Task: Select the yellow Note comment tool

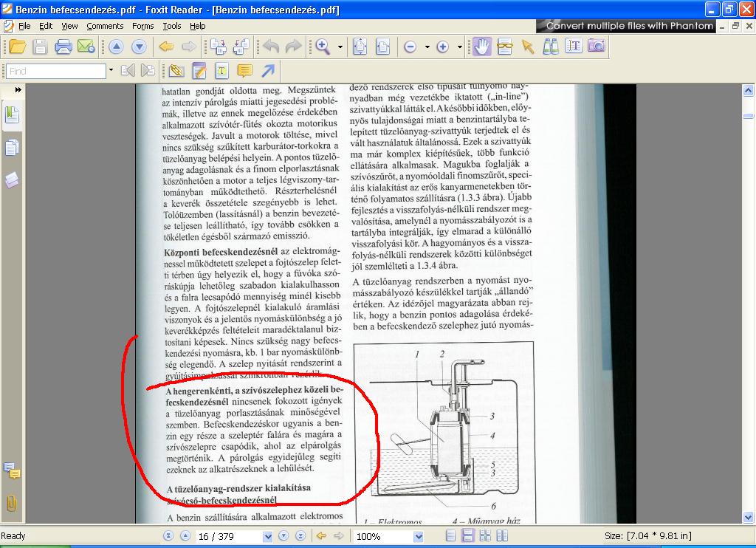Action: click(x=245, y=71)
